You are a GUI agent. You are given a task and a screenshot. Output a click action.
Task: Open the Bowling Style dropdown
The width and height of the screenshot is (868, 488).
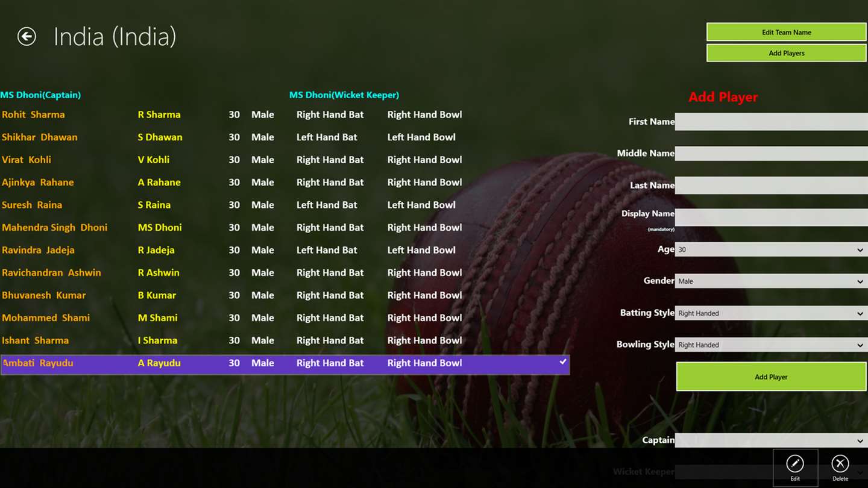[x=772, y=345]
